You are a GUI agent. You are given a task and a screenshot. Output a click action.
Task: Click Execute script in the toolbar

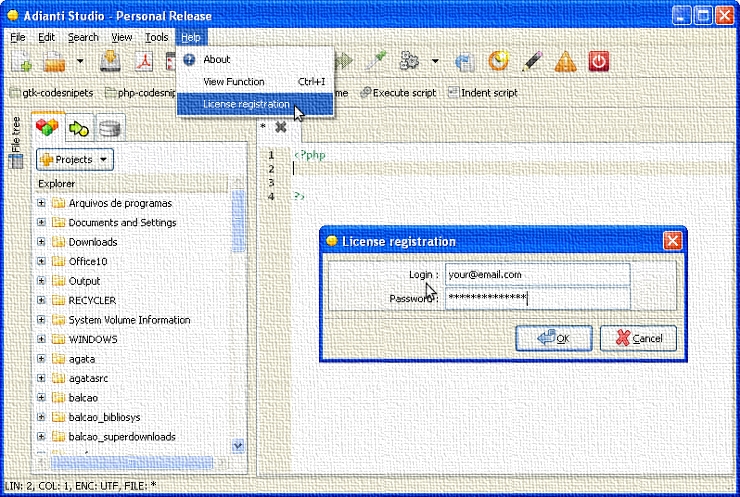[398, 93]
